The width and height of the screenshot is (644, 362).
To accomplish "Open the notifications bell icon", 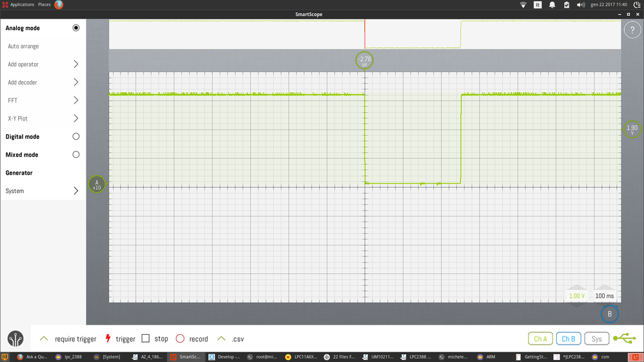I will tap(552, 5).
